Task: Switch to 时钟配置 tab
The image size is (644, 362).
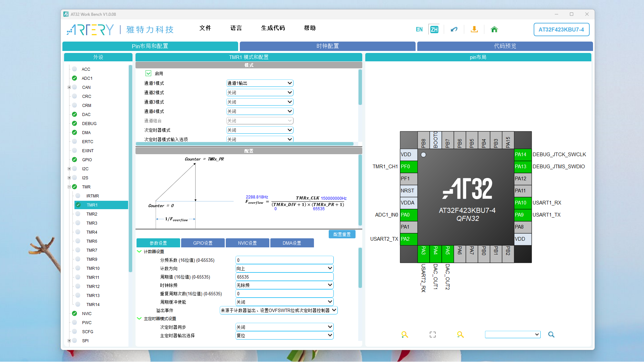Action: [x=328, y=46]
